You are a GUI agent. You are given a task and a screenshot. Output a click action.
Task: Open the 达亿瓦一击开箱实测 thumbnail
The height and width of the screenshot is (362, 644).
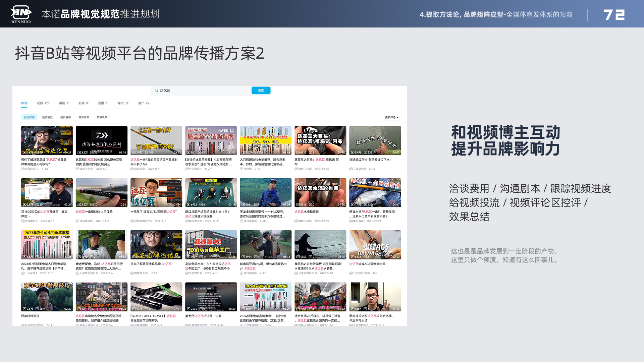point(375,192)
